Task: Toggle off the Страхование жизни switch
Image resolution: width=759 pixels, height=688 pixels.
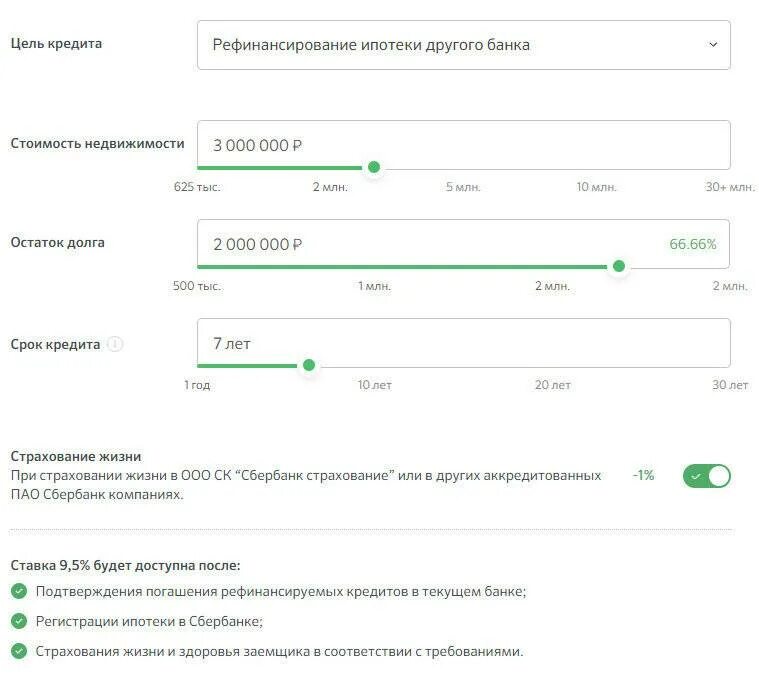Action: tap(707, 476)
